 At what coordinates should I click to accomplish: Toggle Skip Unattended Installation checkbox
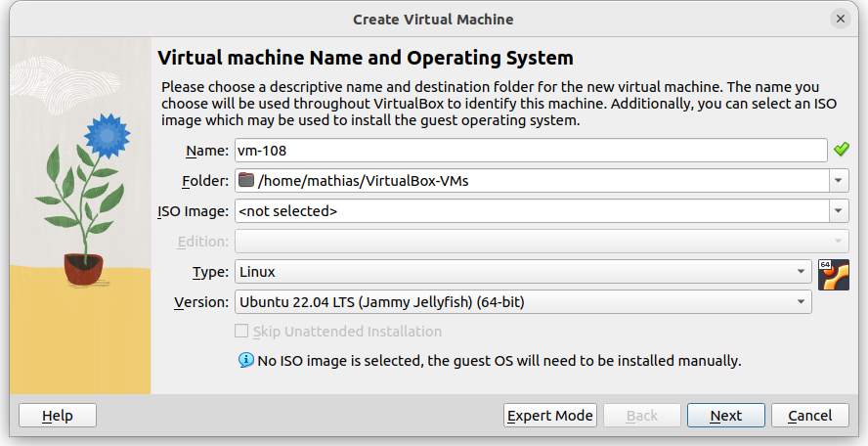[x=242, y=332]
